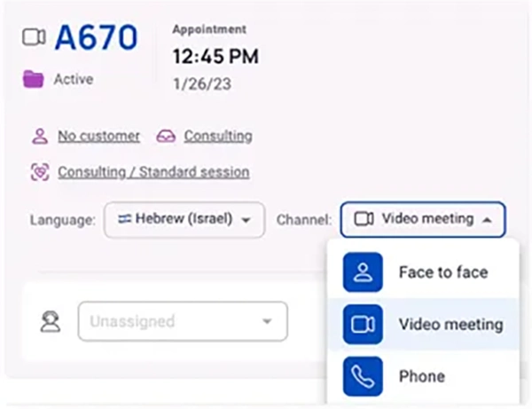
Task: Click the inbox icon beside Consulting link
Action: 166,137
